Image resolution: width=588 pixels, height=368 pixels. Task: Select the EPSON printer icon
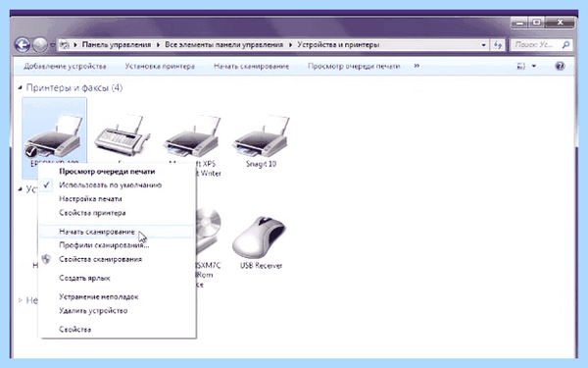click(x=54, y=135)
